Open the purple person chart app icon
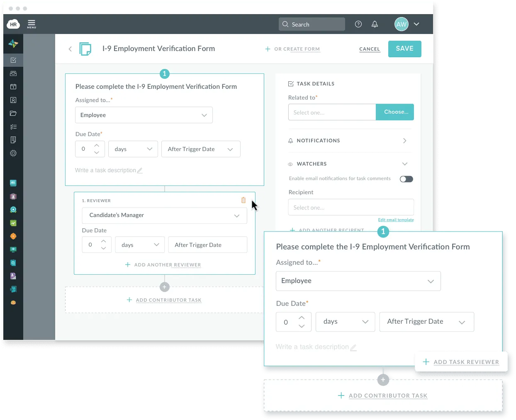The height and width of the screenshot is (420, 516). [x=13, y=276]
